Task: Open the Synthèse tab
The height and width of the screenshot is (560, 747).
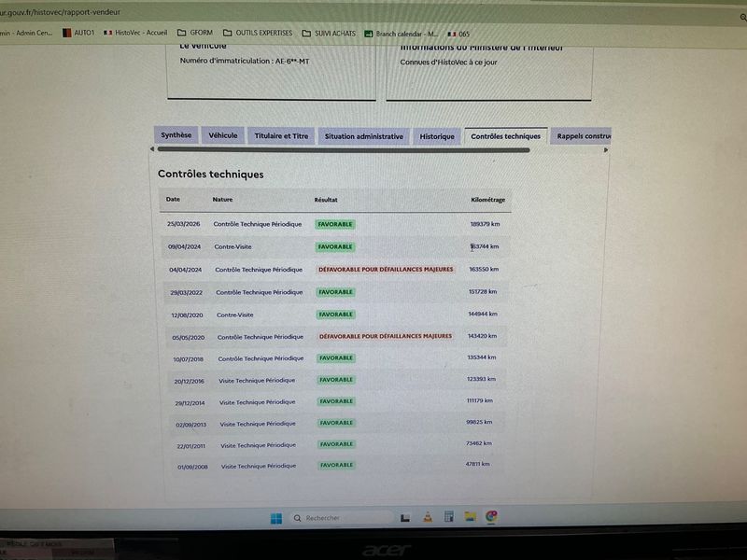Action: tap(176, 135)
